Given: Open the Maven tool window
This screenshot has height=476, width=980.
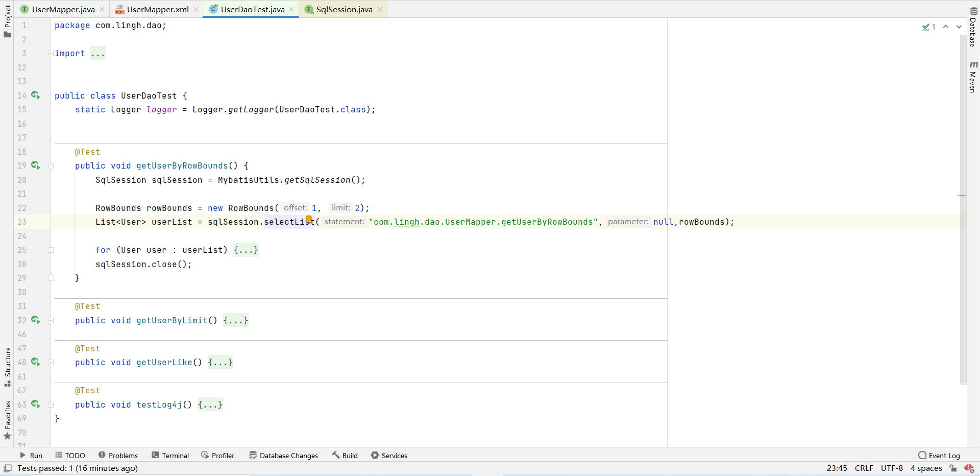Looking at the screenshot, I should (973, 77).
